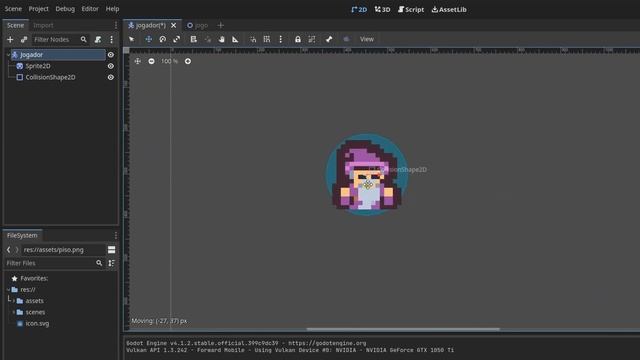Lock the selected node with padlock icon

298,39
